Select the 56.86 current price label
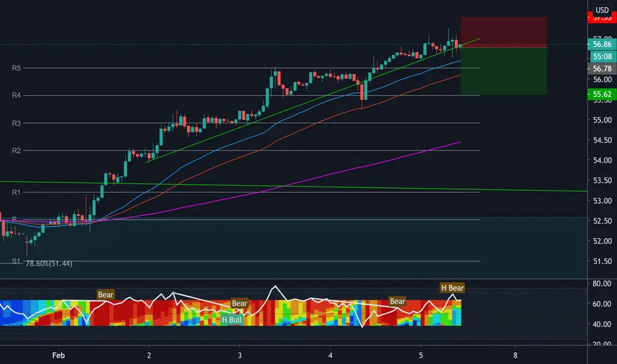Viewport: 617px width, 364px height. (x=602, y=44)
